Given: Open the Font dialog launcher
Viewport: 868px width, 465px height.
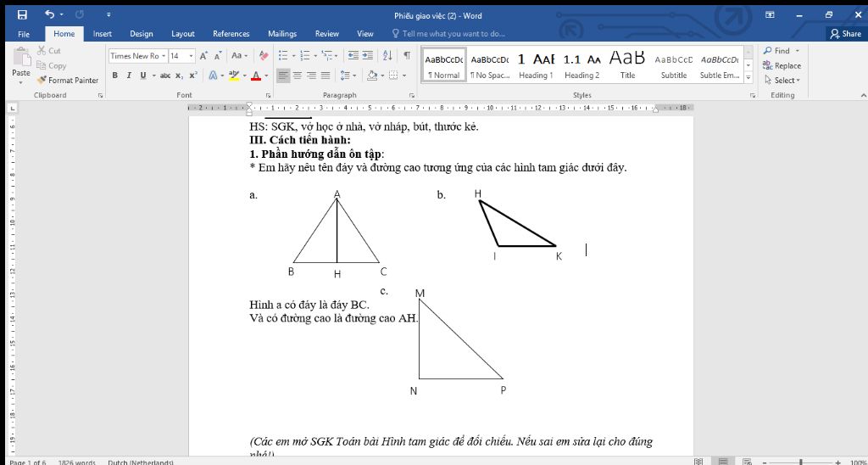Looking at the screenshot, I should click(269, 95).
